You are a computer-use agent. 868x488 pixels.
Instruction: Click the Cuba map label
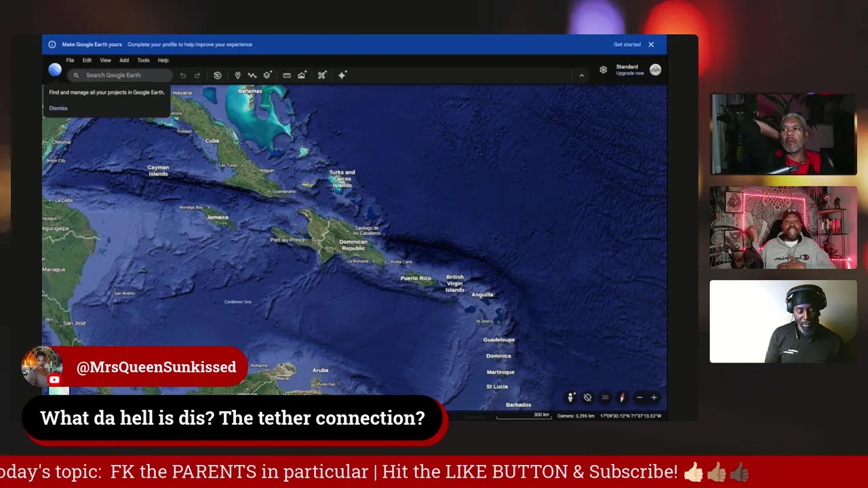click(212, 141)
